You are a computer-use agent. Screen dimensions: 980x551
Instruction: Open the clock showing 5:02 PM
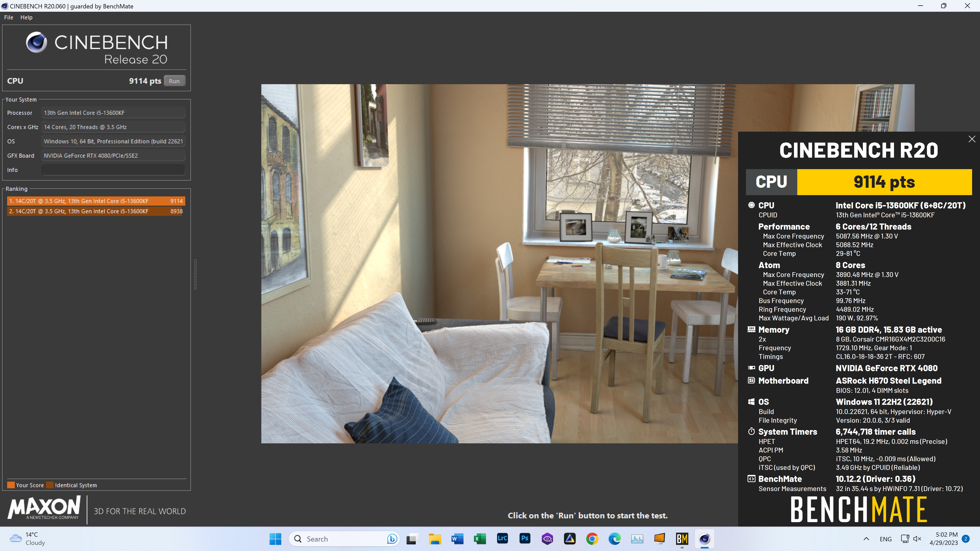click(x=944, y=539)
